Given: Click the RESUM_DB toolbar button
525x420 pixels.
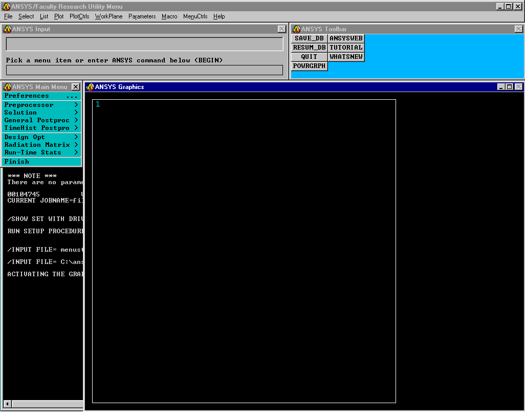Looking at the screenshot, I should (x=309, y=48).
